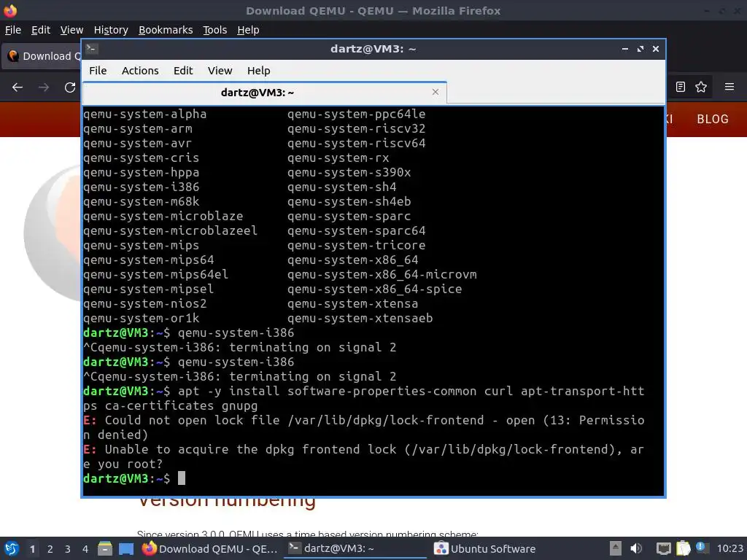The image size is (747, 560).
Task: Click the removable media eject tray icon
Action: point(616,548)
